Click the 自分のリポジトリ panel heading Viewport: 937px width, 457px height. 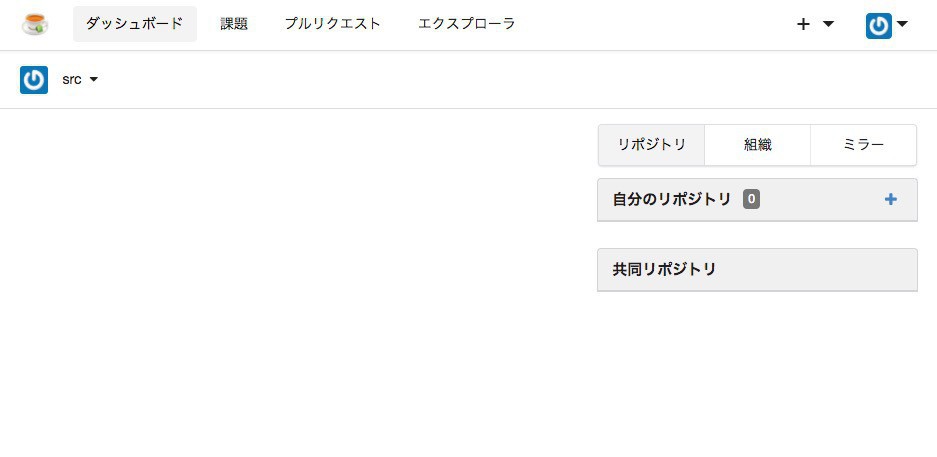672,200
